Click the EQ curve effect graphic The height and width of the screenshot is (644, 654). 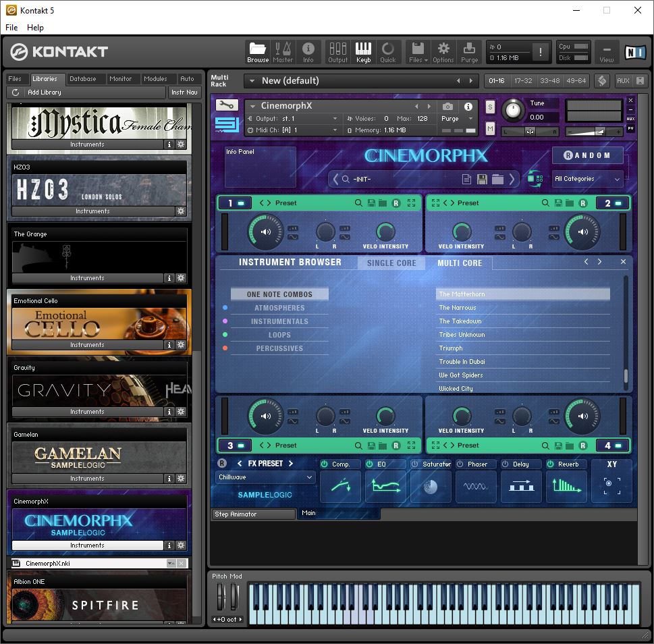coord(386,486)
